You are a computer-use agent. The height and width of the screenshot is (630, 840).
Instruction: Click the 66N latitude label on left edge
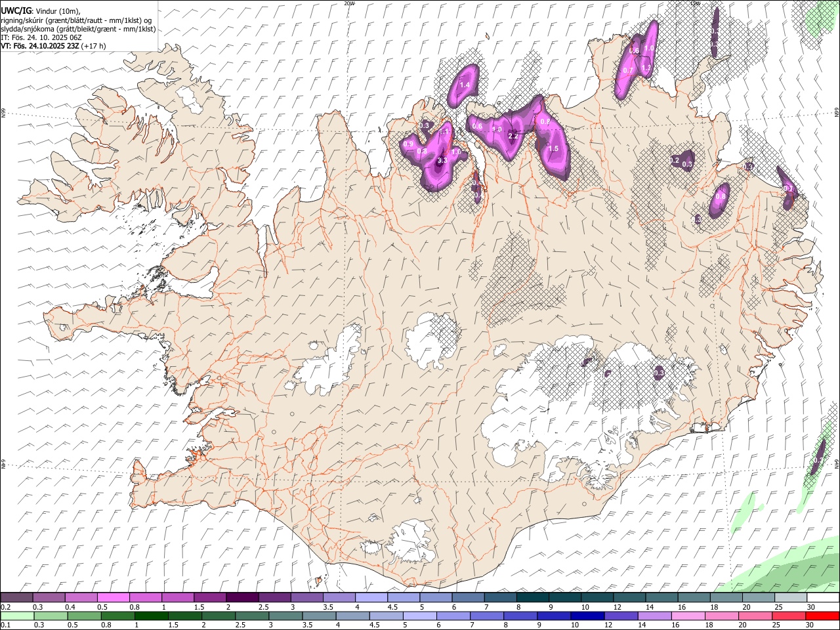tap(3, 114)
